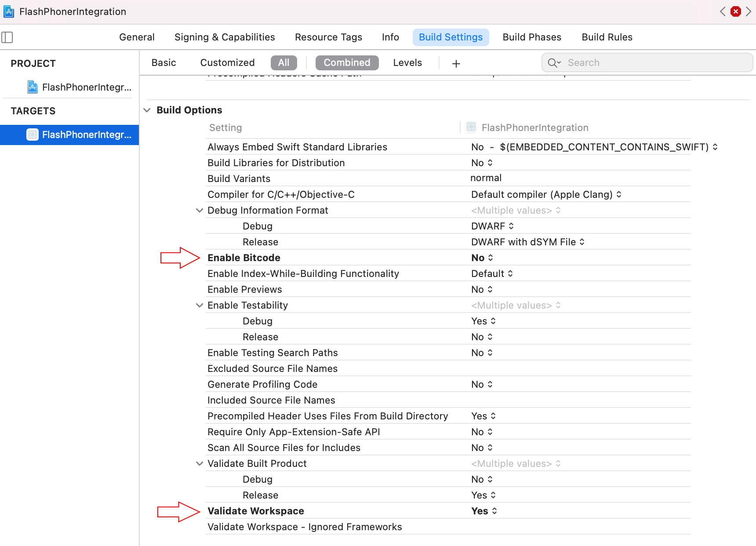Click the Setting column header
Image resolution: width=756 pixels, height=546 pixels.
point(225,128)
